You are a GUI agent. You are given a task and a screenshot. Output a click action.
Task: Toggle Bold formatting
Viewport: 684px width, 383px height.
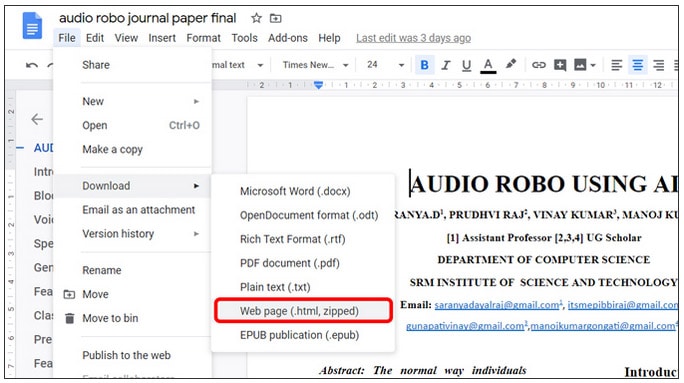pyautogui.click(x=424, y=65)
